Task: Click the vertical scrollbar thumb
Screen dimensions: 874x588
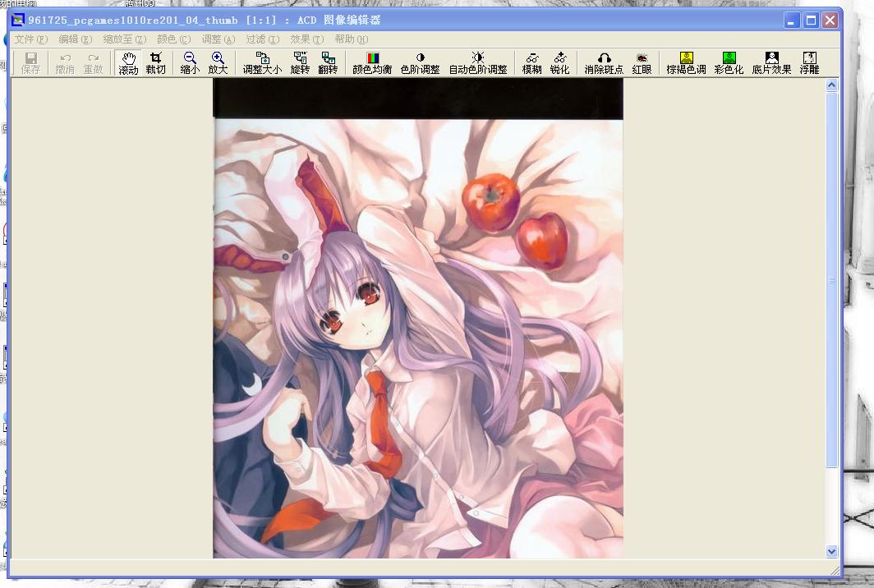Action: click(831, 280)
